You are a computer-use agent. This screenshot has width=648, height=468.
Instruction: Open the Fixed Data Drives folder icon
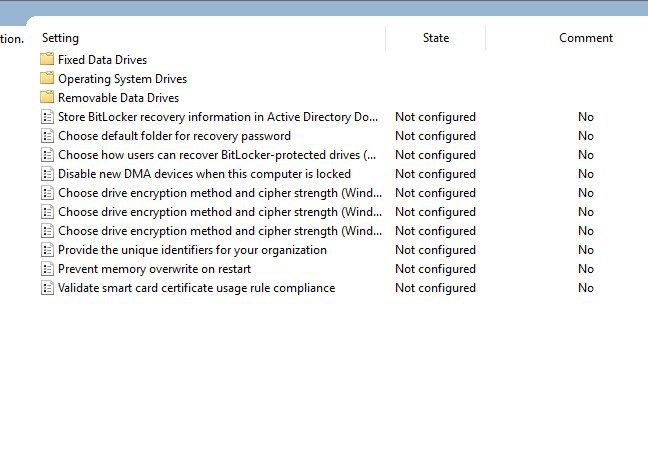click(47, 59)
